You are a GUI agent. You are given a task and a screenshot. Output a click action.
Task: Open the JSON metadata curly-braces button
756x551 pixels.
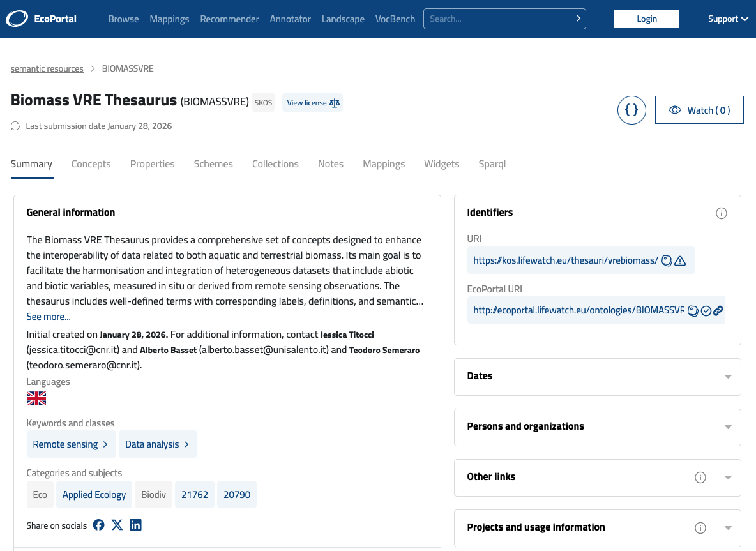[631, 110]
